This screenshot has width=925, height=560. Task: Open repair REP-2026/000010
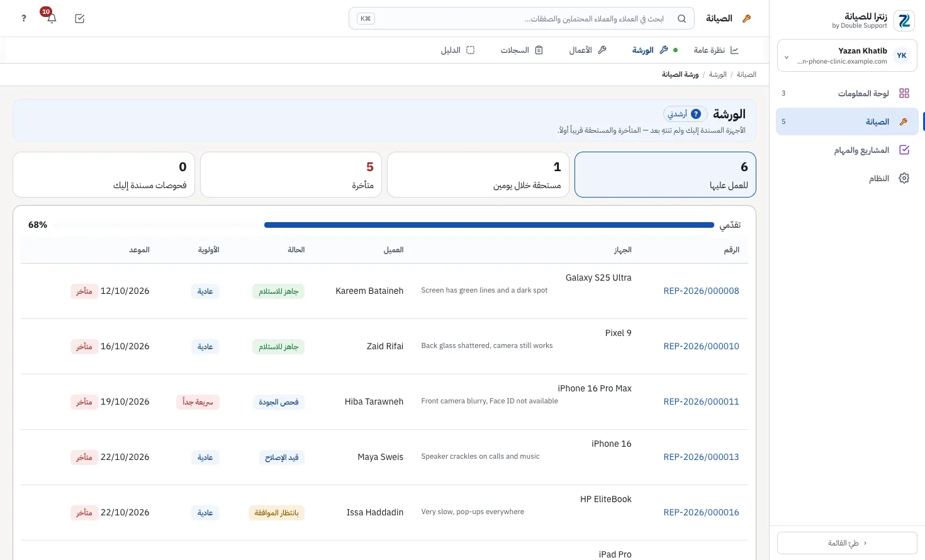point(701,346)
